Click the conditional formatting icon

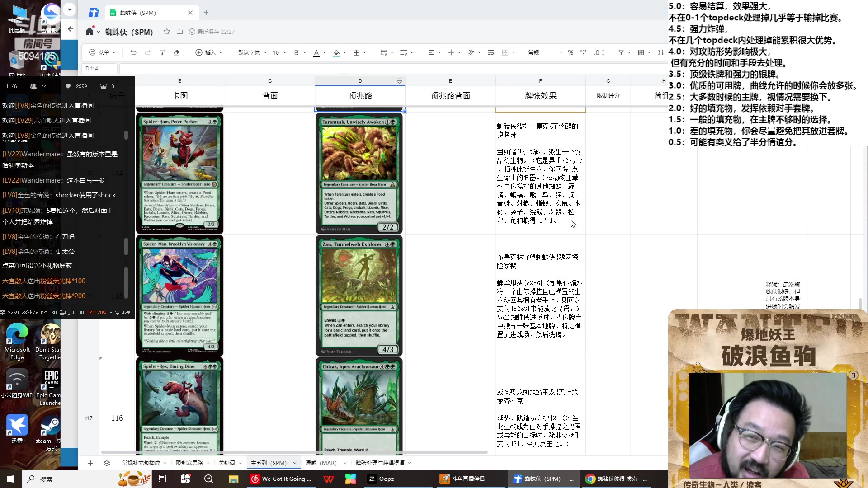641,52
